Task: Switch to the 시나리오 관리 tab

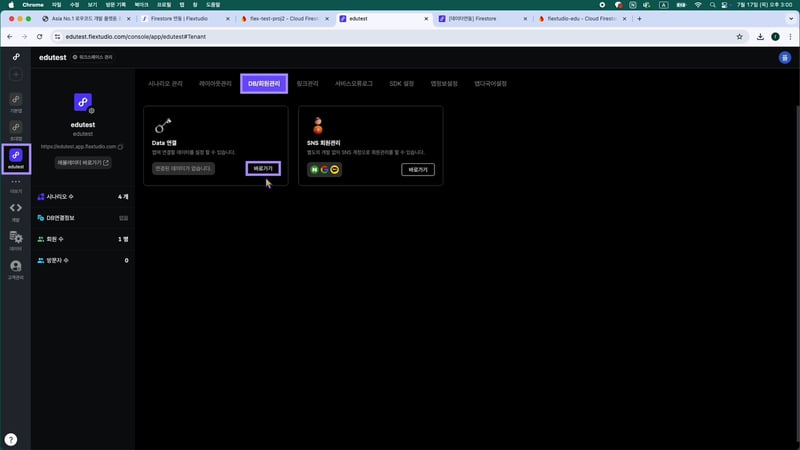Action: click(165, 84)
